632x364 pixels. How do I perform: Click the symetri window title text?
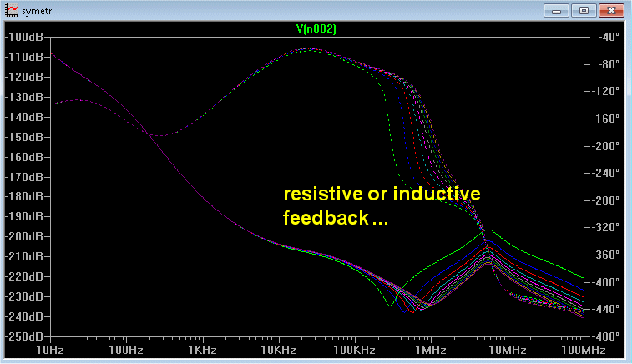[38, 11]
